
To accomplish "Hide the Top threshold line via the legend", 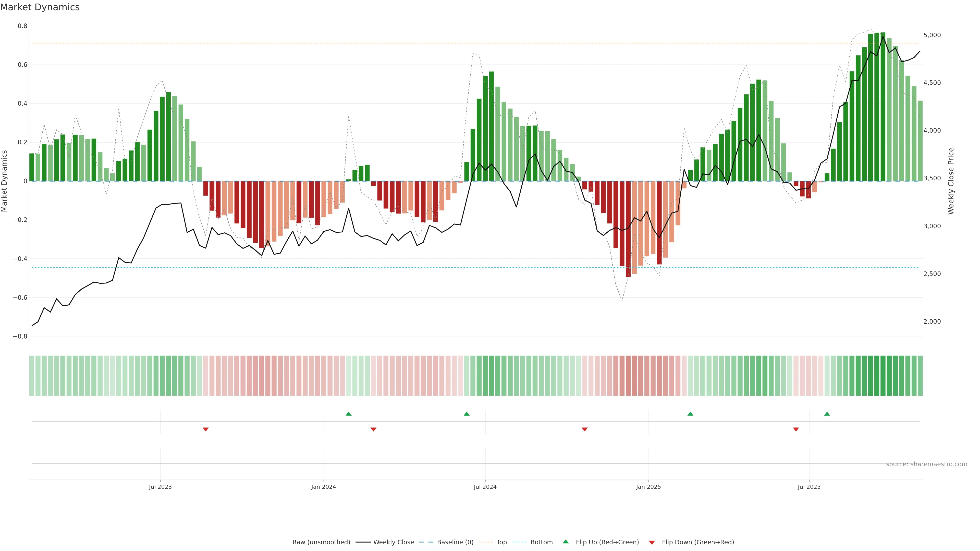I will (x=501, y=542).
